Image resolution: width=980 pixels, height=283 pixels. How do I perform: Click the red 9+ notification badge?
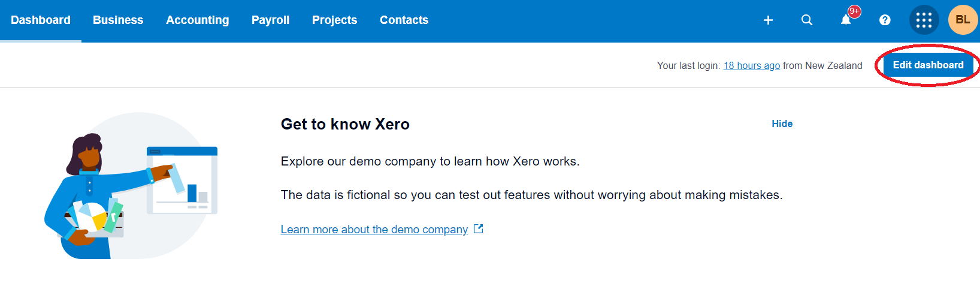pyautogui.click(x=854, y=11)
